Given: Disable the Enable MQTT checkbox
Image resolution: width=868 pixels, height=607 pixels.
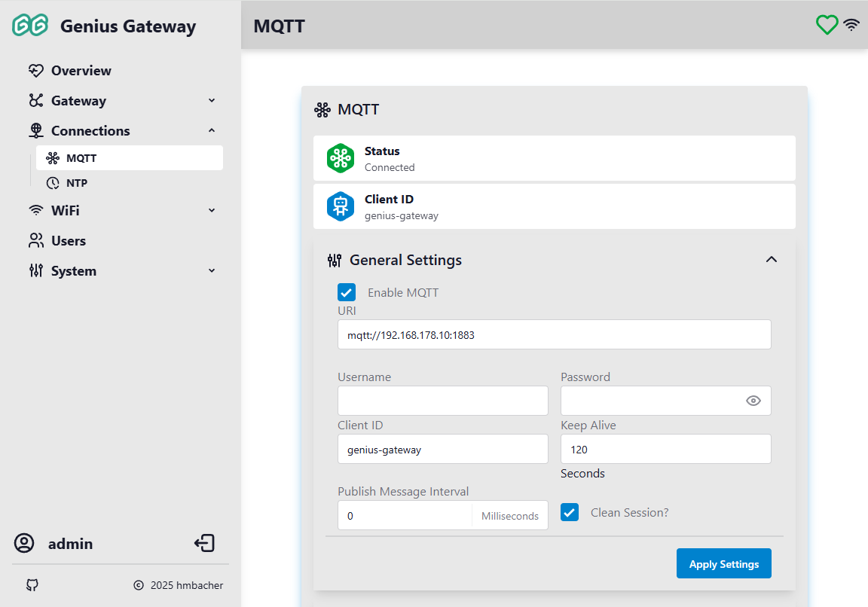Looking at the screenshot, I should pos(347,293).
